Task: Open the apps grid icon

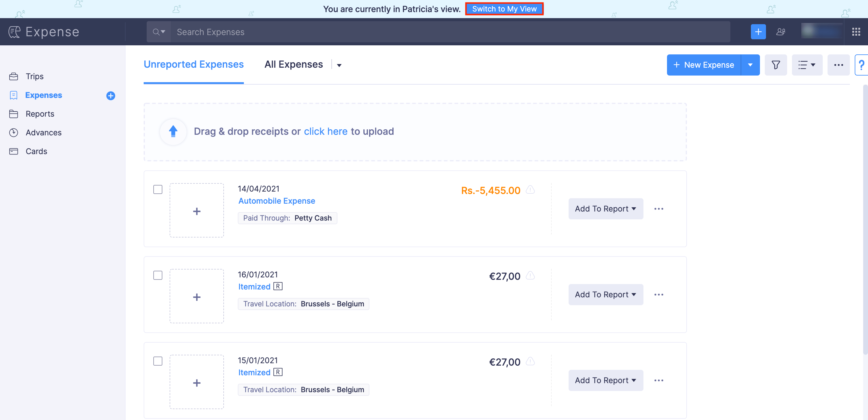Action: (x=856, y=32)
